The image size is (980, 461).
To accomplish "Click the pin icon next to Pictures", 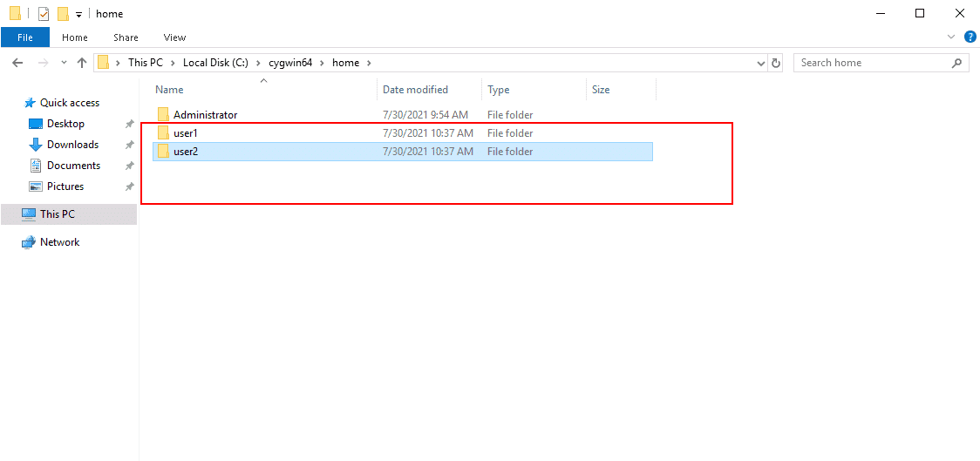I will pos(129,186).
